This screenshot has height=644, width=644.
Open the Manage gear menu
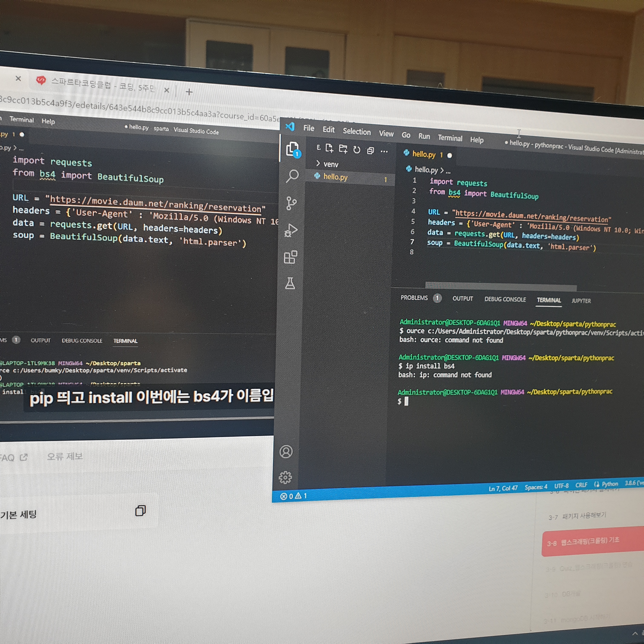[x=285, y=478]
